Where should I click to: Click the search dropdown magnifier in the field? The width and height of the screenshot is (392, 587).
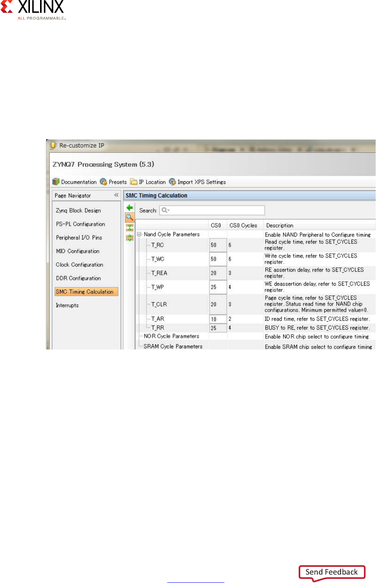point(166,210)
